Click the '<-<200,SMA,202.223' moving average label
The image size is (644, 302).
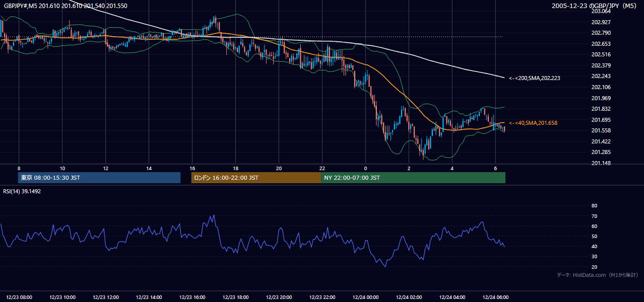pyautogui.click(x=534, y=78)
